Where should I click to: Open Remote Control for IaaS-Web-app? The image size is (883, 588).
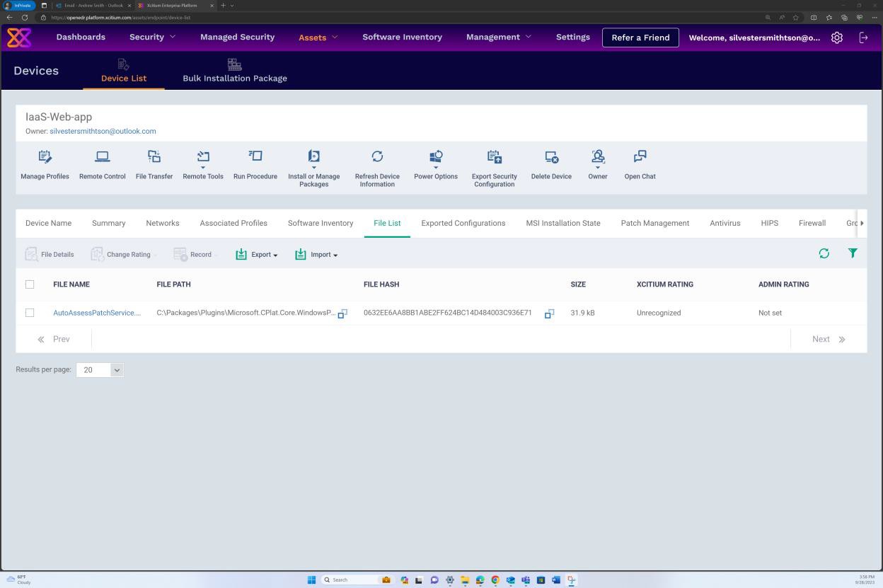click(102, 164)
